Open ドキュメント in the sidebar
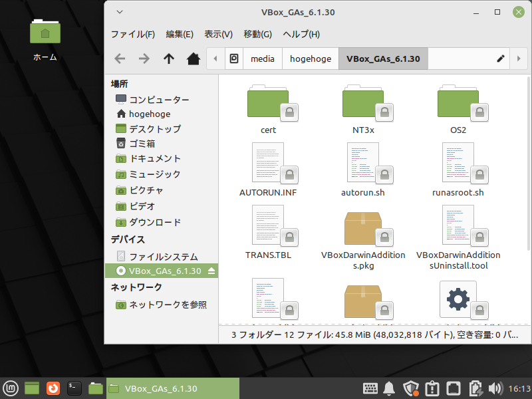532x399 pixels. (162, 158)
